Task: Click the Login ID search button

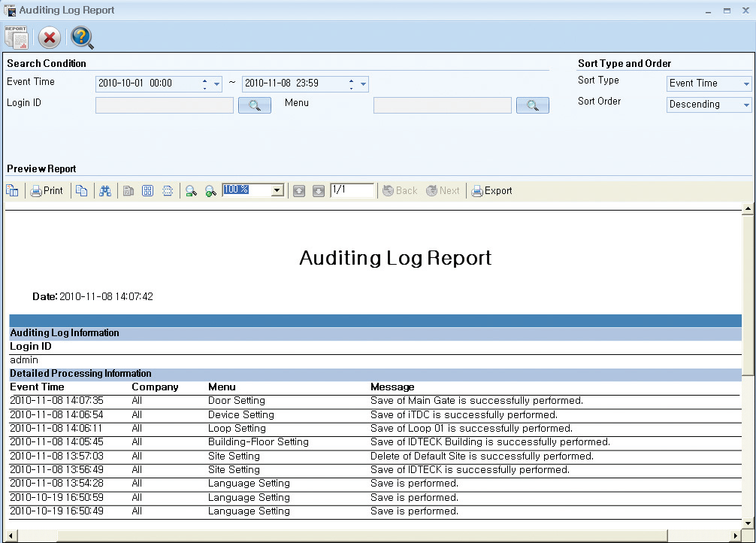Action: [x=254, y=106]
